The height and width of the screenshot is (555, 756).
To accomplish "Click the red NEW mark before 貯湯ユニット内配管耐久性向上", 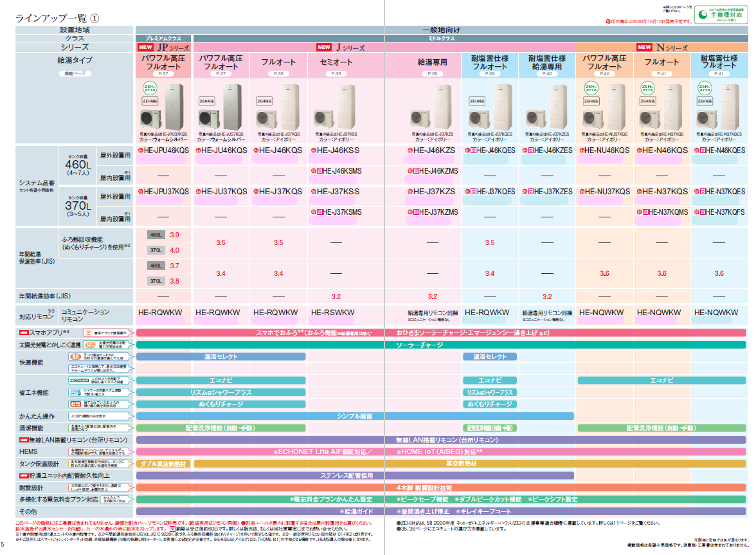I will pyautogui.click(x=24, y=476).
